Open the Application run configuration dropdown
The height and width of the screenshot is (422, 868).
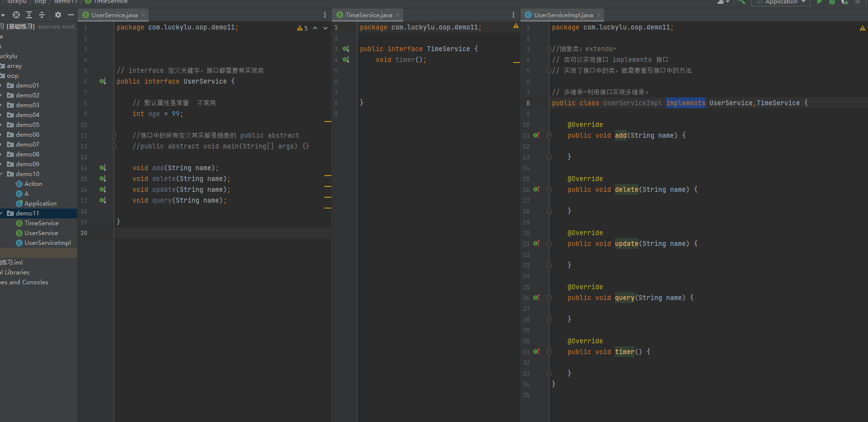click(x=781, y=2)
